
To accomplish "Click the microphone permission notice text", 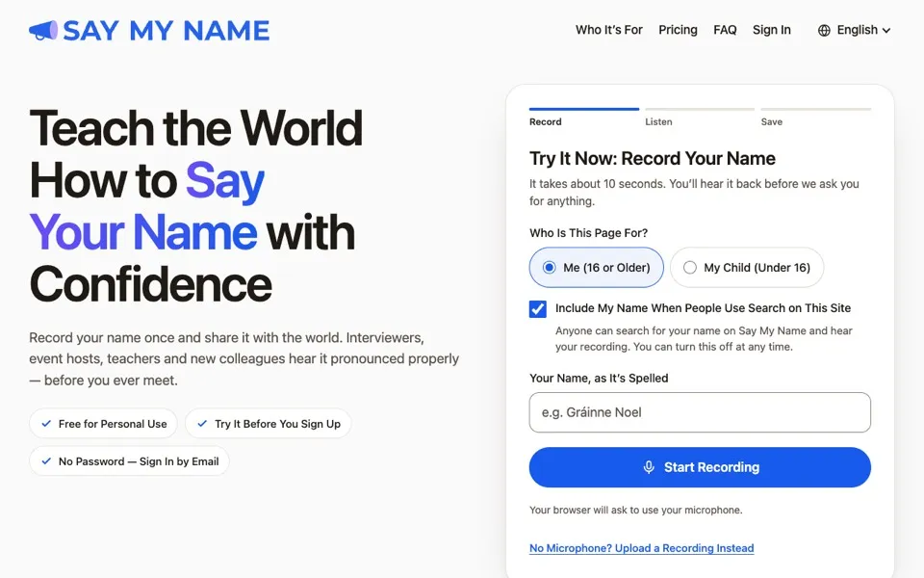I will pos(636,510).
